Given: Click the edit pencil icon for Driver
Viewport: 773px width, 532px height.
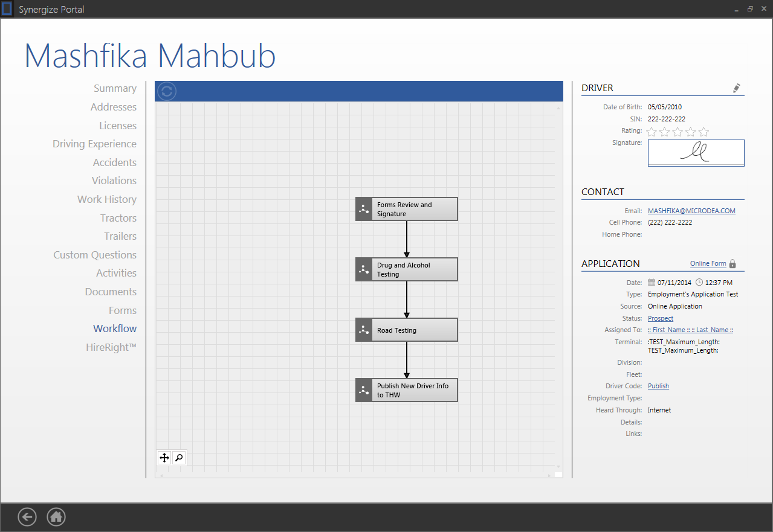Looking at the screenshot, I should point(736,88).
